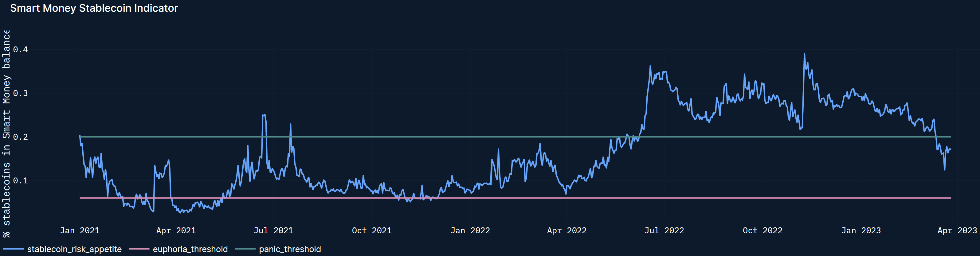The image size is (980, 256).
Task: Click the Jan 2022 x-axis label
Action: (x=470, y=230)
